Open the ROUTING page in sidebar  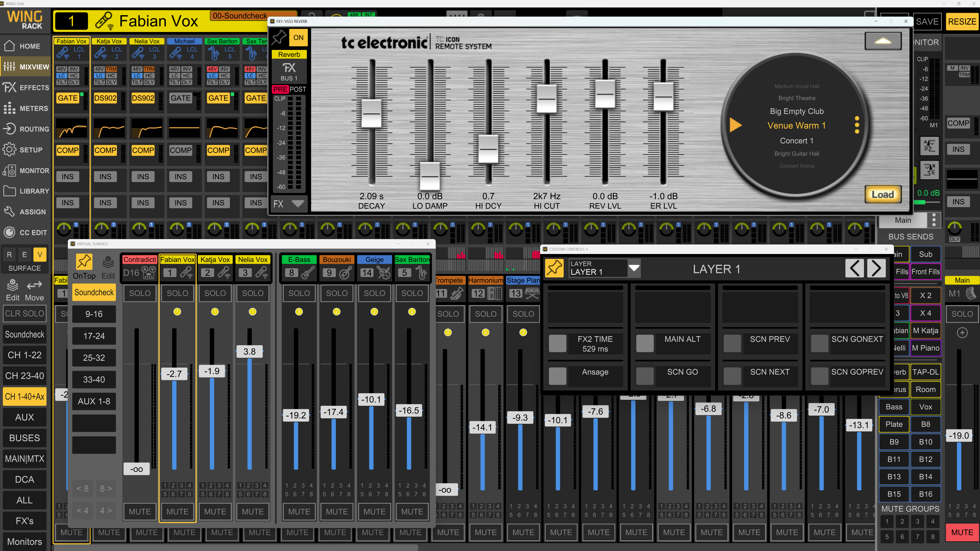click(25, 129)
